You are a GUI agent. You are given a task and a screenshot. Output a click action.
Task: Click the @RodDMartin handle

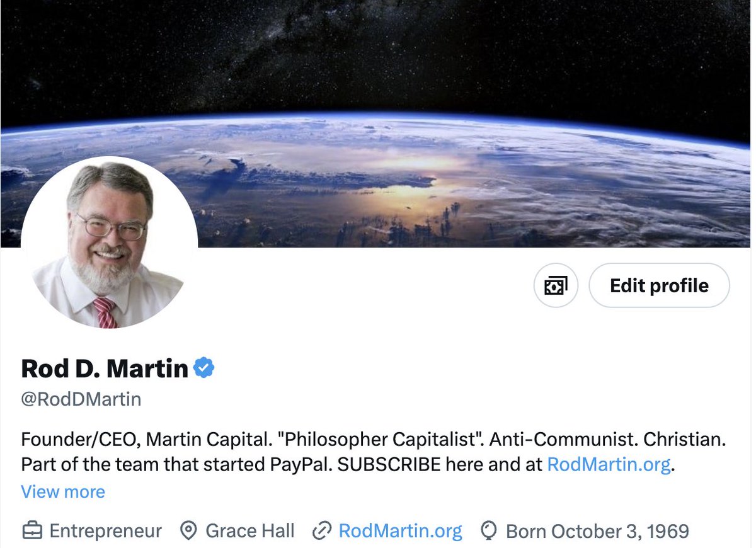81,399
